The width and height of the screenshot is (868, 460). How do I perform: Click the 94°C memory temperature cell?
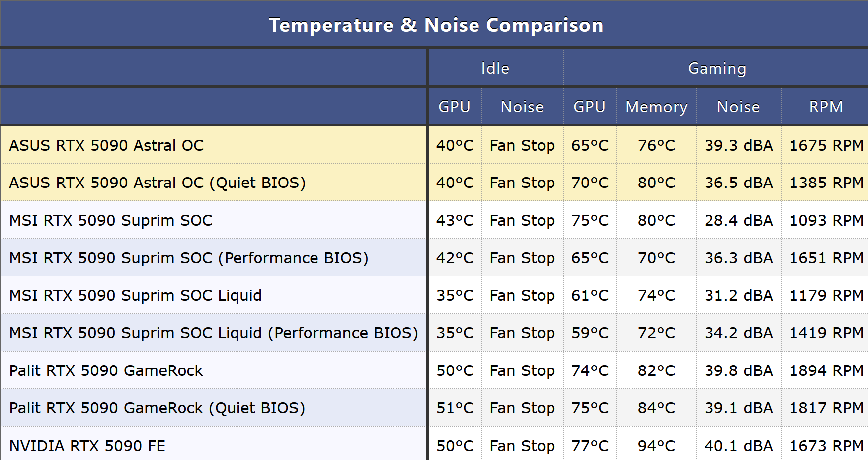656,446
